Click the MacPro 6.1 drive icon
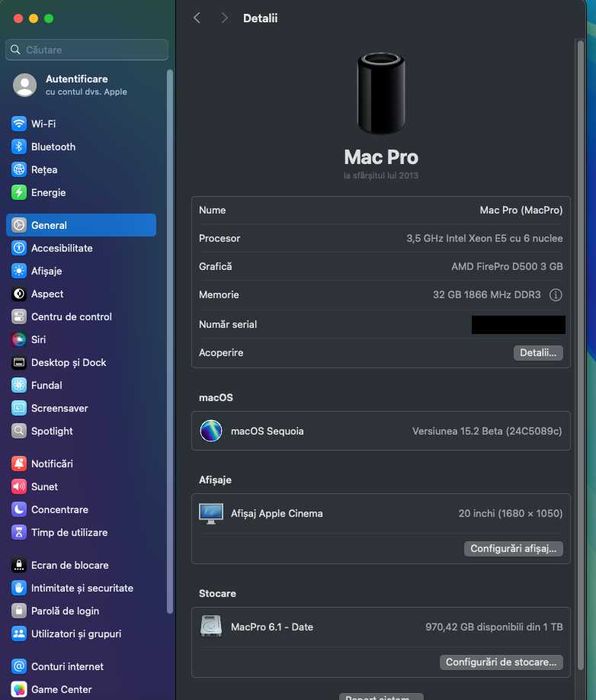Screen dimensions: 596x700 211,626
